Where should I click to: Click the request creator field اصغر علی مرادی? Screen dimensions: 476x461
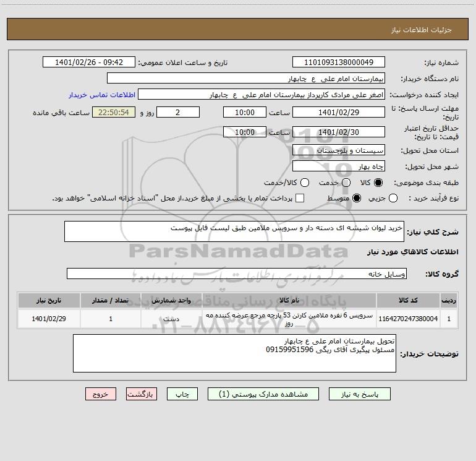(261, 94)
